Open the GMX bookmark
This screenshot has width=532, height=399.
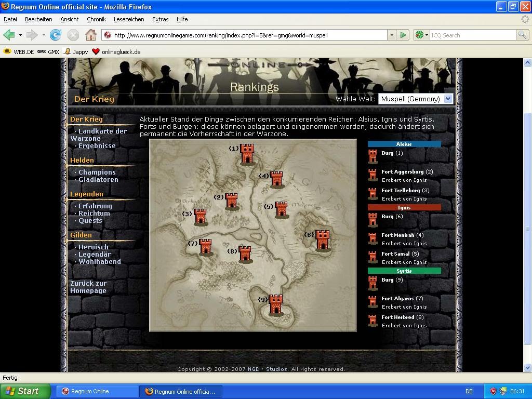(48, 52)
